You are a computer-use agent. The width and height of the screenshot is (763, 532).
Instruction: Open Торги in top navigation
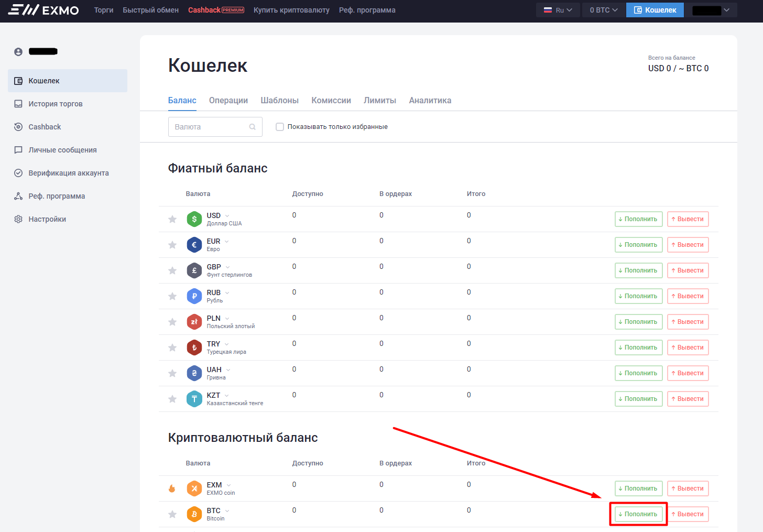coord(104,10)
